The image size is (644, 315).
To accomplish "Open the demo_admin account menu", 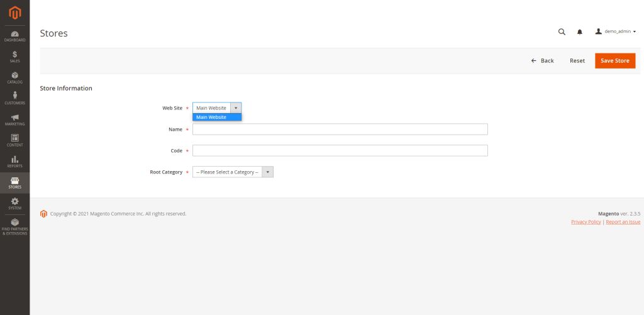I will (x=616, y=31).
